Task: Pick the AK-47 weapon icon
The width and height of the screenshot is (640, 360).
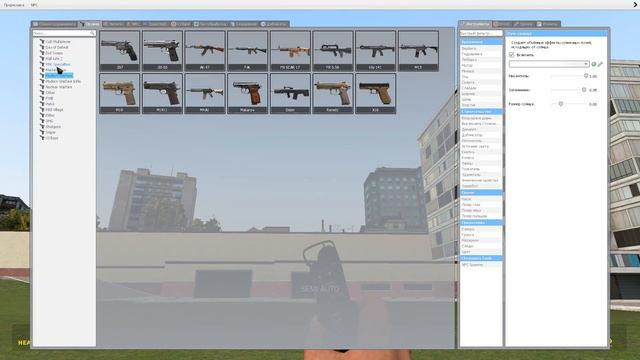Action: 204,51
